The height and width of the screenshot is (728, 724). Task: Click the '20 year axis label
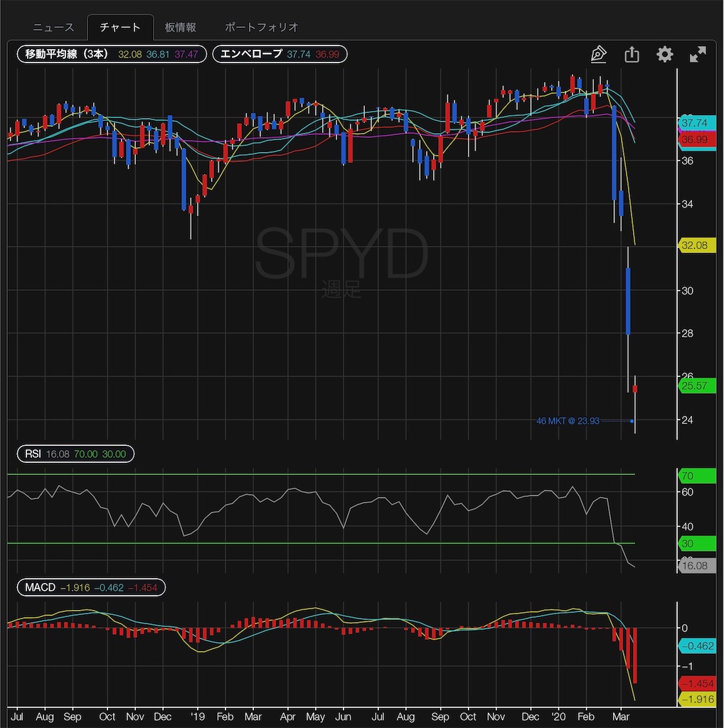coord(558,717)
